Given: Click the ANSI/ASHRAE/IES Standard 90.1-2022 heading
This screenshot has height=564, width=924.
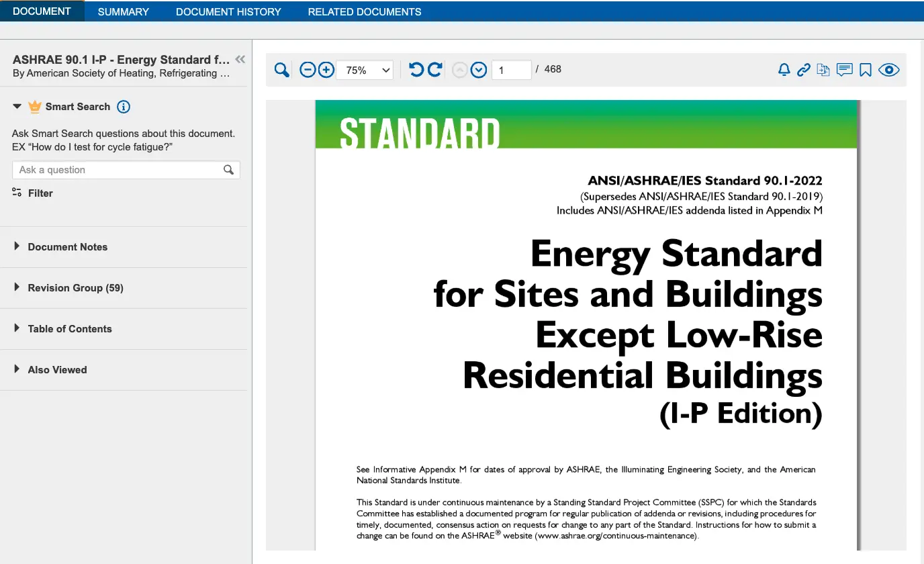Looking at the screenshot, I should pos(705,181).
